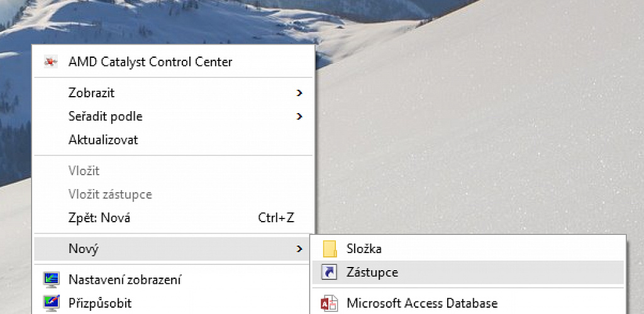Click the highlighted Nový menu label

pyautogui.click(x=84, y=249)
